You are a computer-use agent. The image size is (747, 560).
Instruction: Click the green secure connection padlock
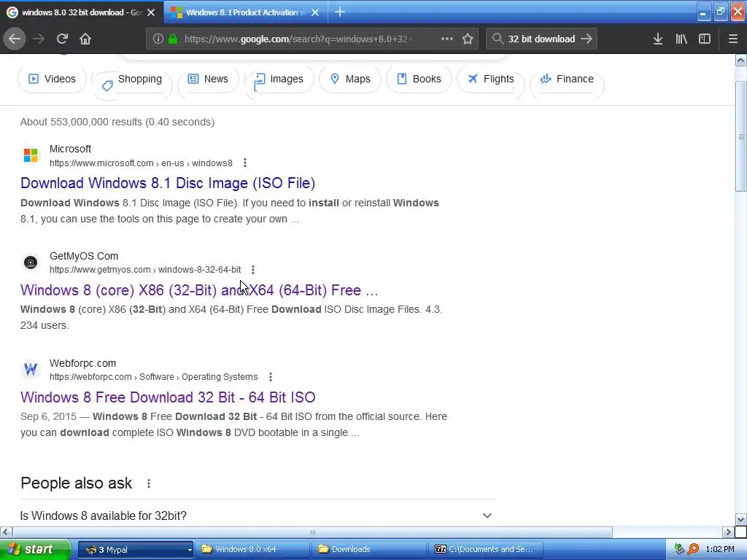(x=173, y=39)
